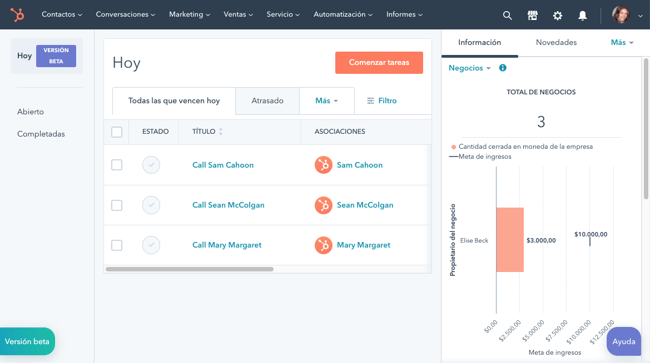Tick the checkbox for Call Mary Margaret
650x363 pixels.
pos(116,245)
